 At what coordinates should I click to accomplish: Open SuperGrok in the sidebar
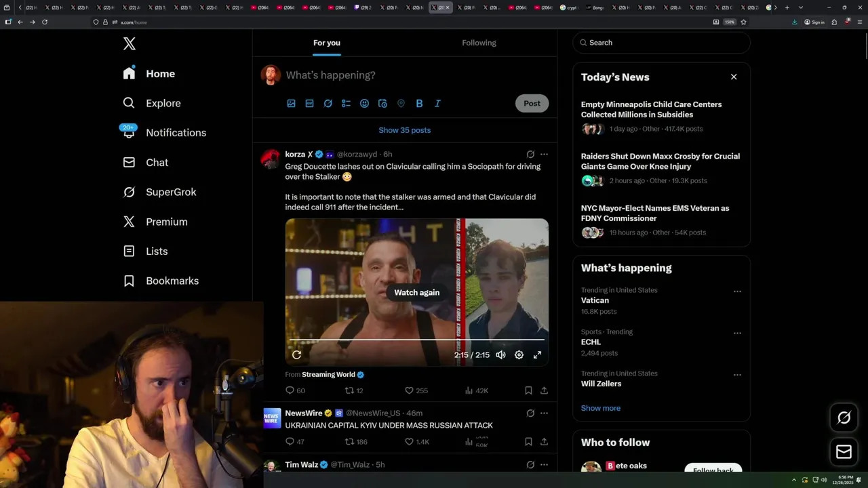coord(159,192)
